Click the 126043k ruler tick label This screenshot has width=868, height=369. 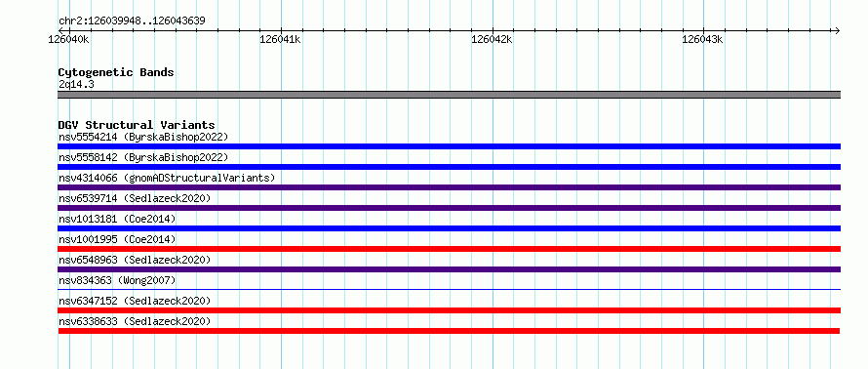(x=702, y=39)
